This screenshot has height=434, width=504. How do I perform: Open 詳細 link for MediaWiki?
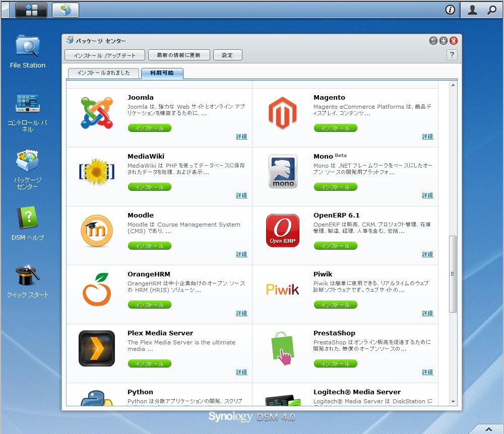point(241,195)
